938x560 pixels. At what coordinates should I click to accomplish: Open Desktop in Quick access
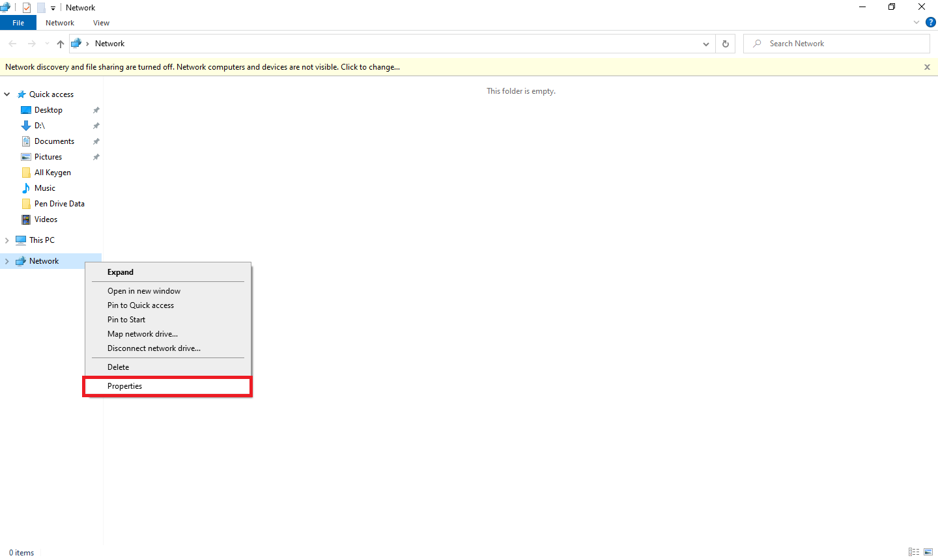(48, 110)
